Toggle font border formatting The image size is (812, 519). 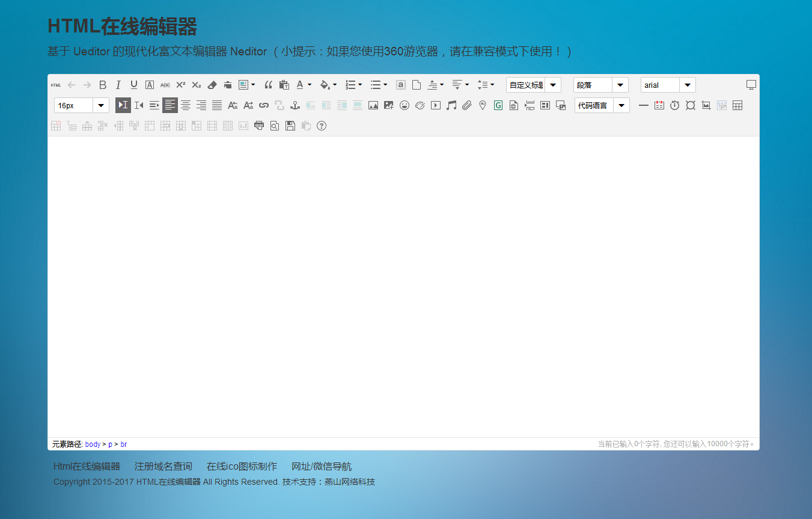pyautogui.click(x=150, y=85)
